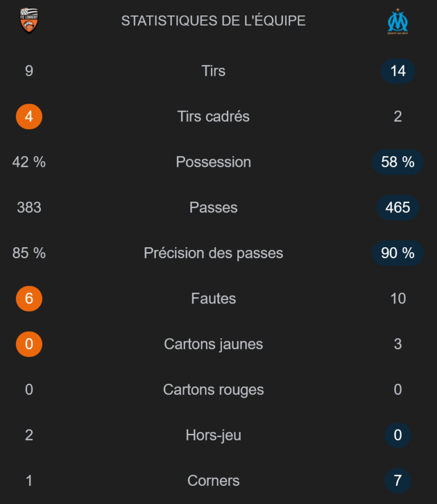Click the orange 0 yellow cards badge

(x=29, y=344)
